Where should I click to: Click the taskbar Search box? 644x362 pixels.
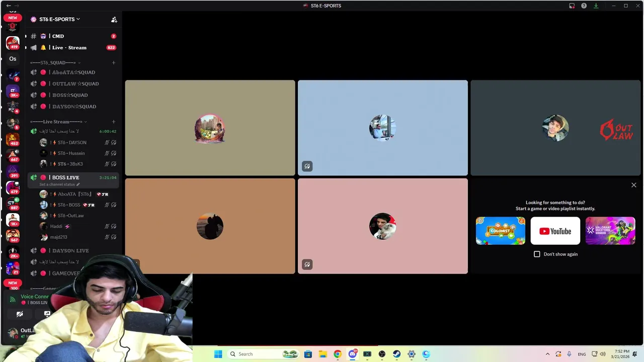coord(264,354)
